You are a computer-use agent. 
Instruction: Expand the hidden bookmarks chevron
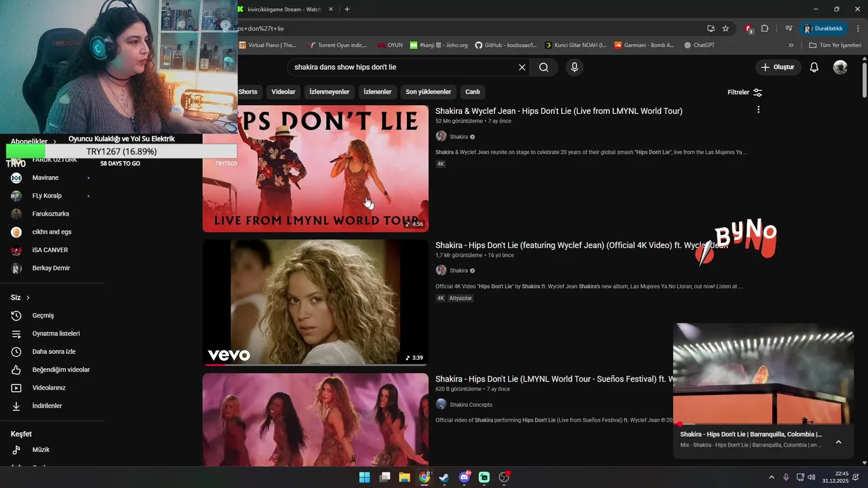(791, 45)
